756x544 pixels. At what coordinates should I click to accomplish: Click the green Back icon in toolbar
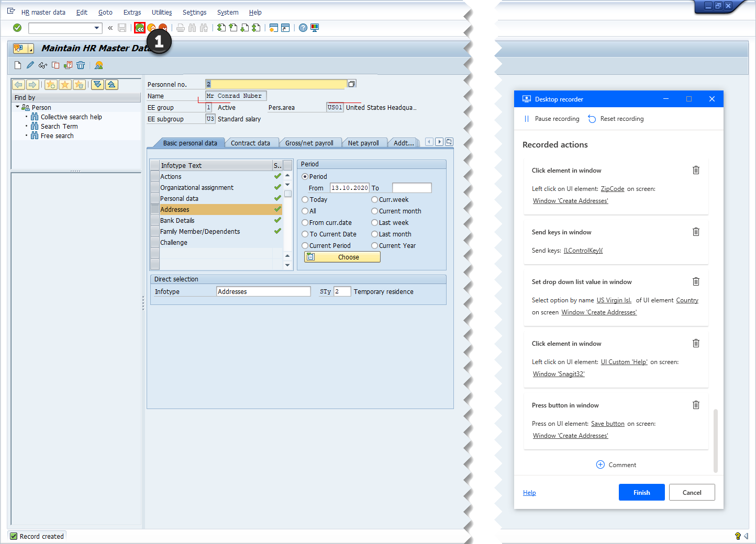pyautogui.click(x=140, y=28)
